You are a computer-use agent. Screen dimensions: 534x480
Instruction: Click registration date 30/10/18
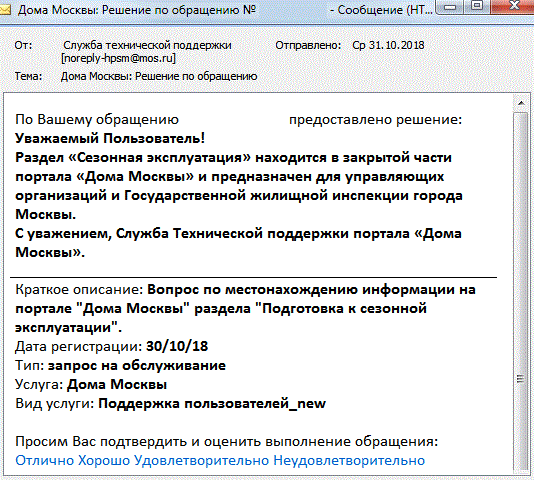coord(177,346)
